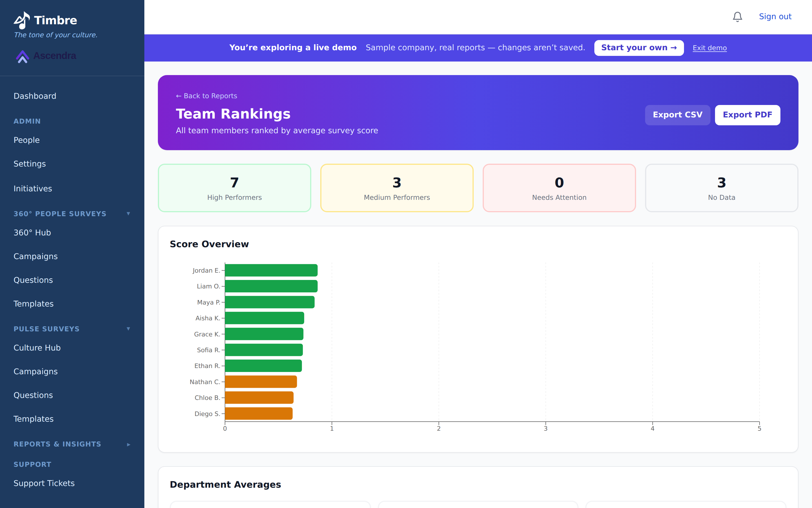Open the notifications bell icon
This screenshot has height=508, width=812.
click(737, 17)
